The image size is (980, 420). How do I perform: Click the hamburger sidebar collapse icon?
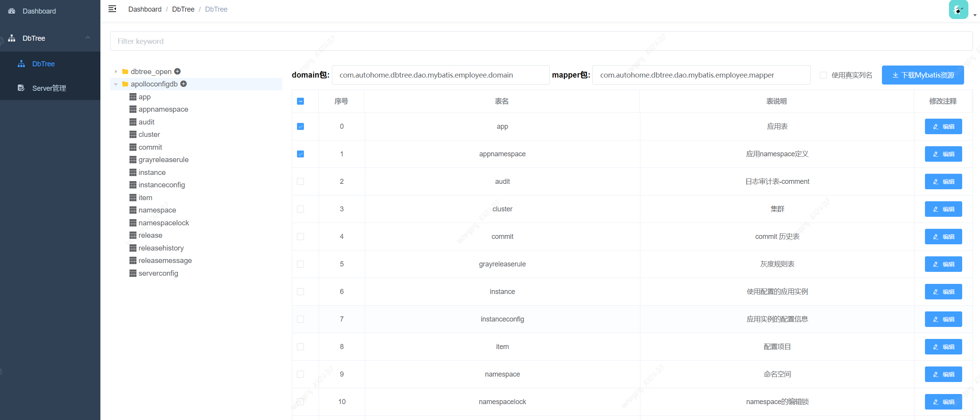point(112,9)
